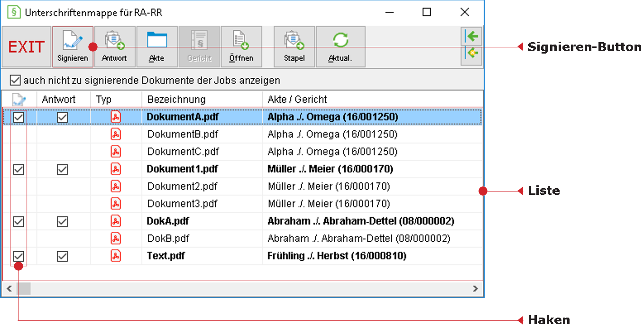Image resolution: width=644 pixels, height=328 pixels.
Task: Click PDF icon of Dokument1.pdf
Action: pos(116,169)
